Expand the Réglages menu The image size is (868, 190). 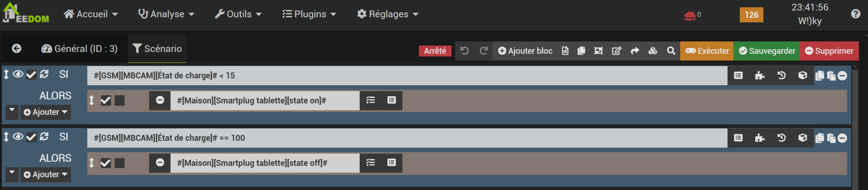[387, 14]
